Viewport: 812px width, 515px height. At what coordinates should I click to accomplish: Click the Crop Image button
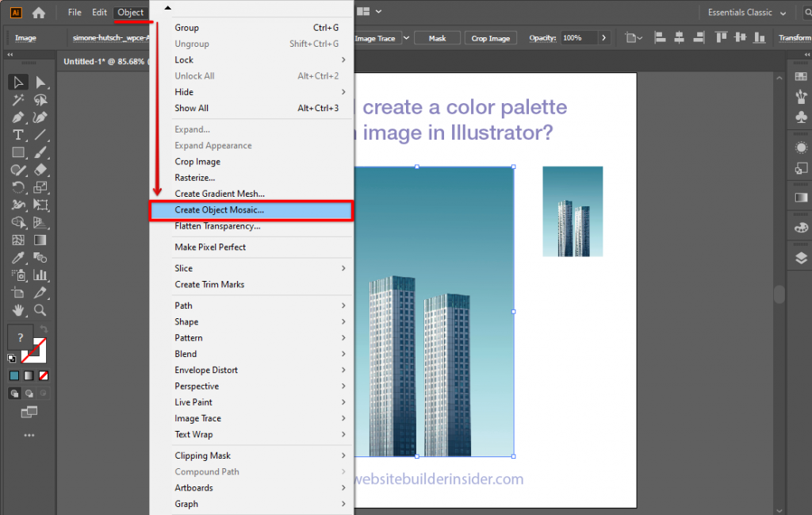[490, 37]
